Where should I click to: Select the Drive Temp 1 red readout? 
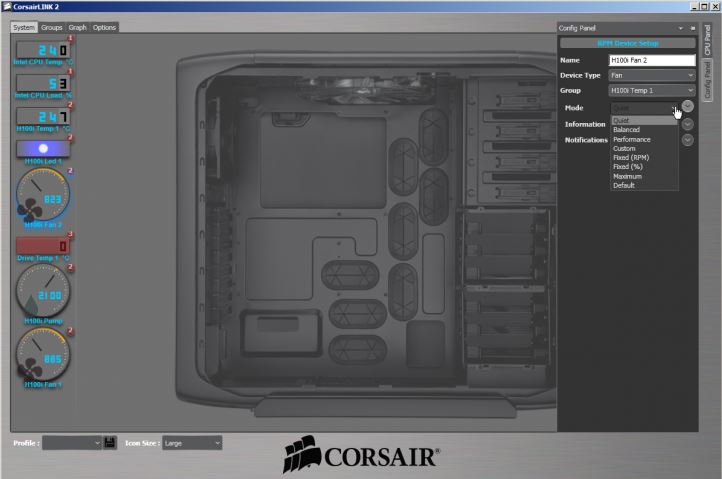click(43, 246)
